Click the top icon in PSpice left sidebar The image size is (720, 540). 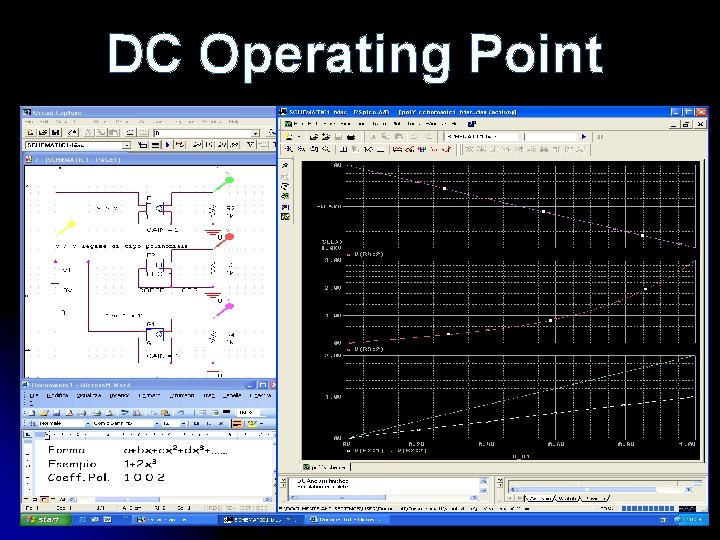[x=285, y=166]
